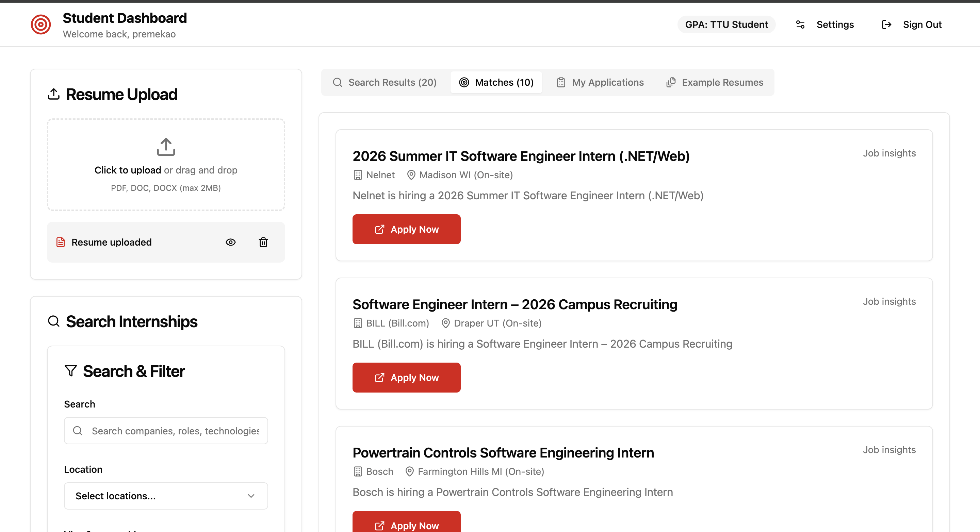Click the GPA: TTU Student badge
This screenshot has height=532, width=980.
(x=726, y=25)
